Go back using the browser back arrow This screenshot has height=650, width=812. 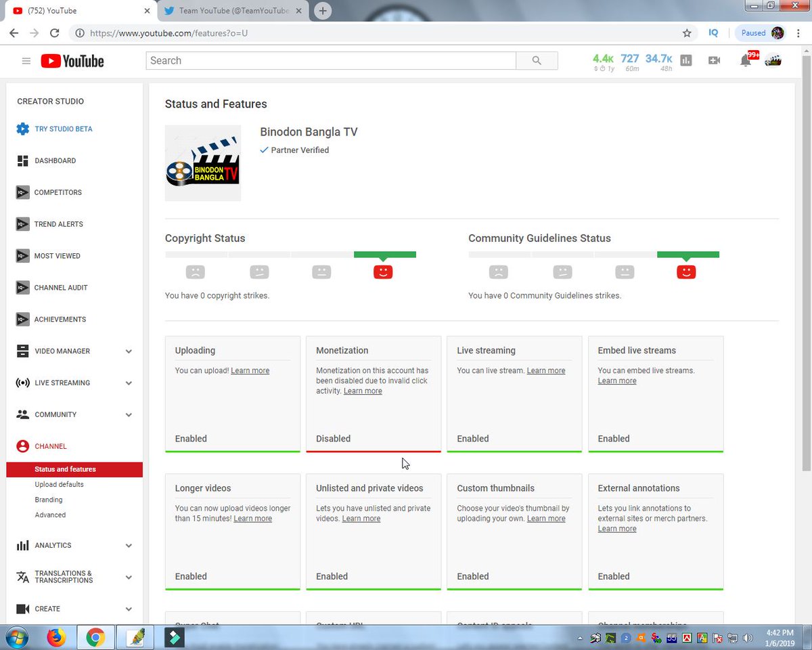point(14,32)
